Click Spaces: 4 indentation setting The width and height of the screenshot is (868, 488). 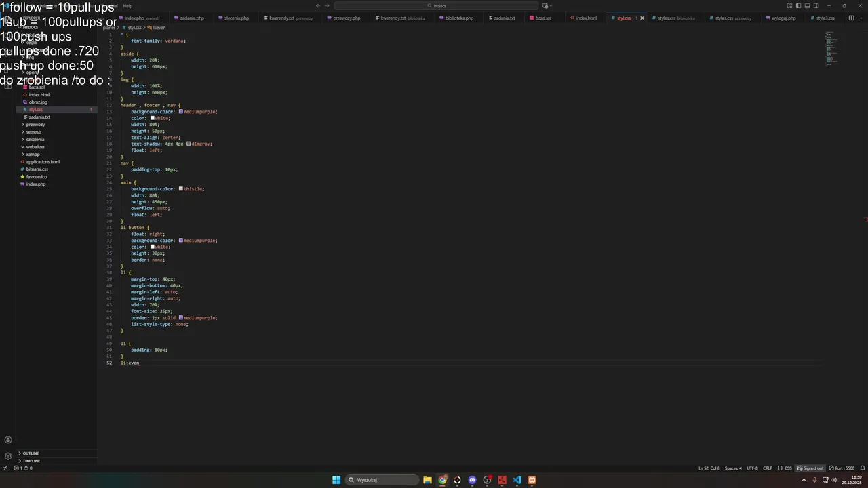point(733,468)
